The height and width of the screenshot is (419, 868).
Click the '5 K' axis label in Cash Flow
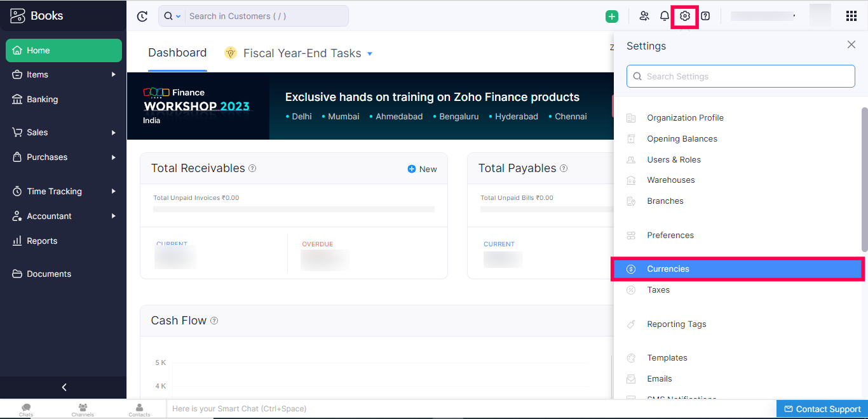[160, 362]
